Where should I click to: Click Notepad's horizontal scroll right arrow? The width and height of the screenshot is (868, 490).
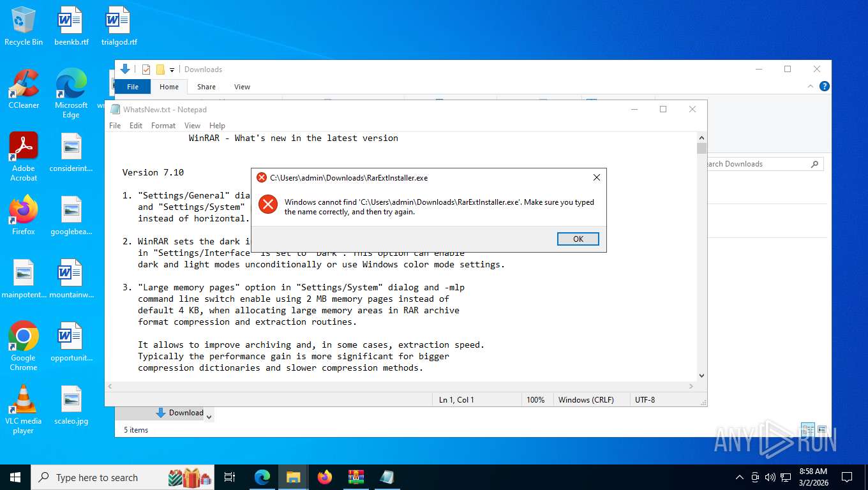(691, 386)
